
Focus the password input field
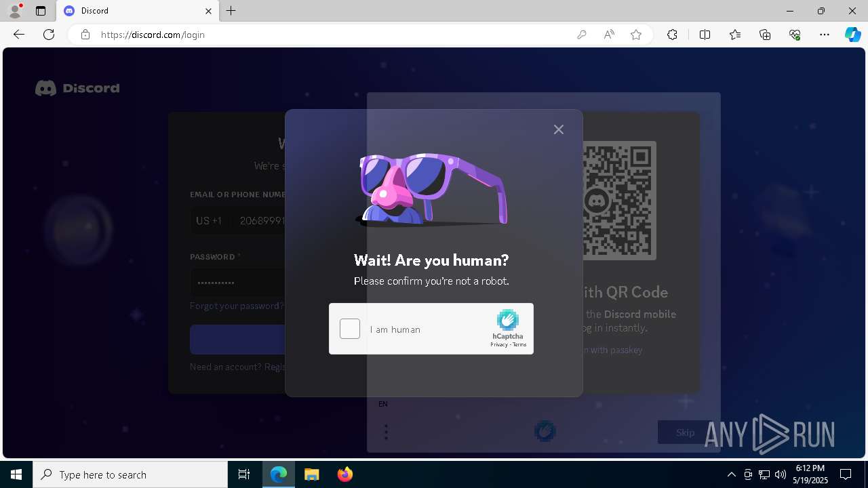click(237, 282)
